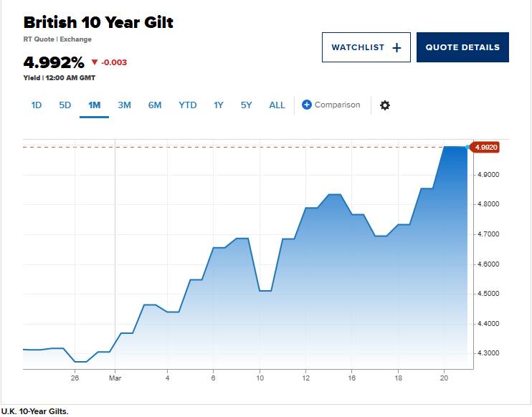Screen dimensions: 532x417
Task: Click the Comparison label text
Action: (337, 105)
